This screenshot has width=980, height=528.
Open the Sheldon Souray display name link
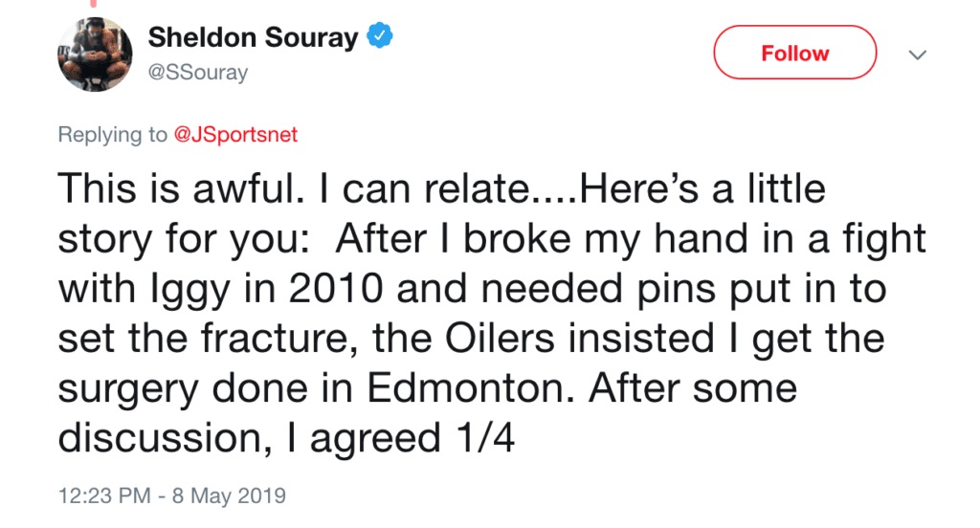[x=253, y=38]
